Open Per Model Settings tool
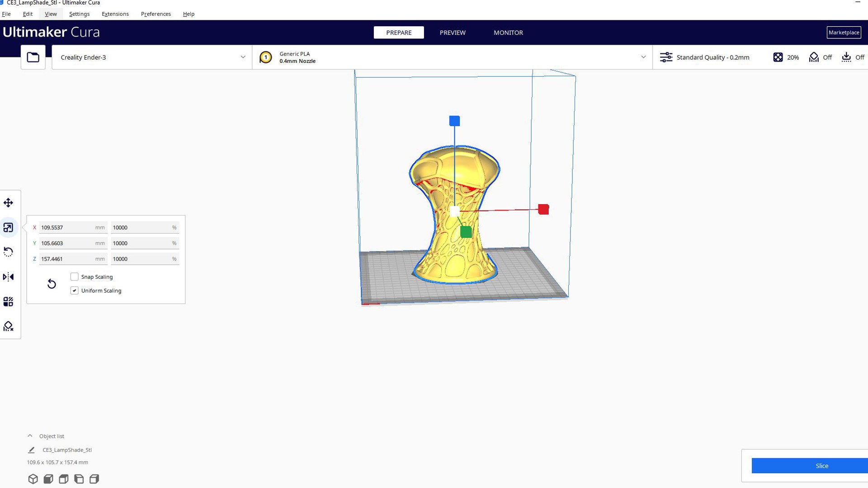 point(8,301)
